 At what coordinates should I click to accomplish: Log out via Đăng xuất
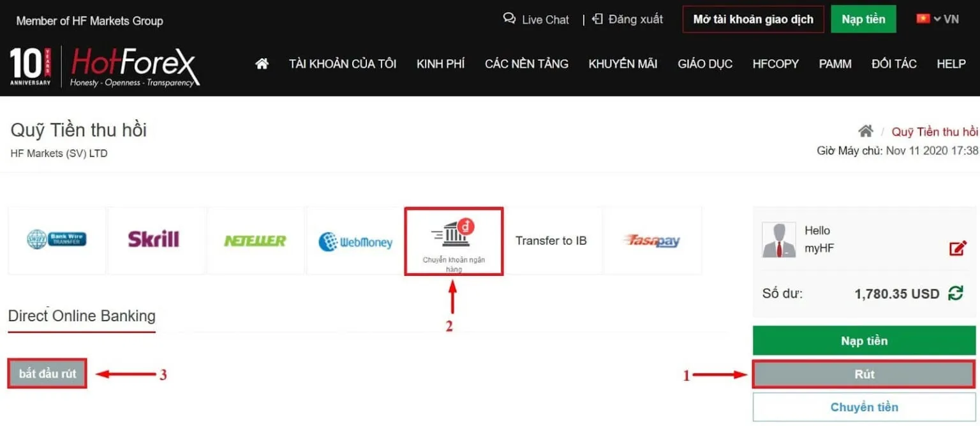pos(628,19)
